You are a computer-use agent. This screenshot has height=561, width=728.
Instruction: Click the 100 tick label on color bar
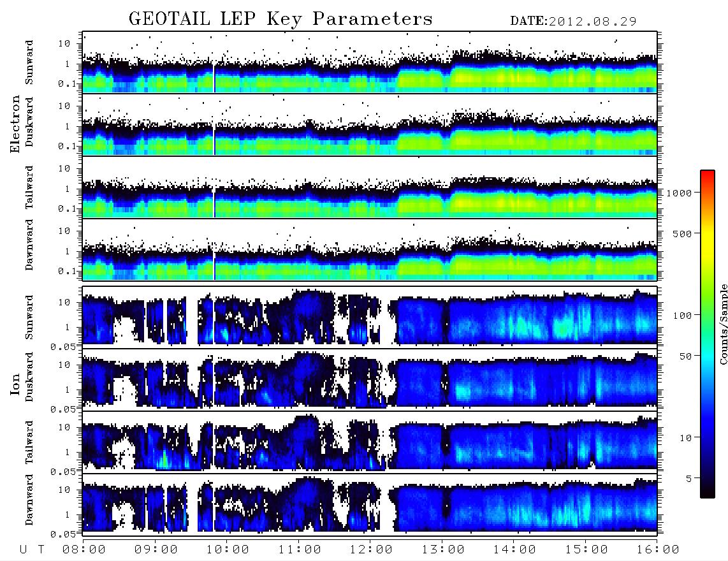pos(682,316)
